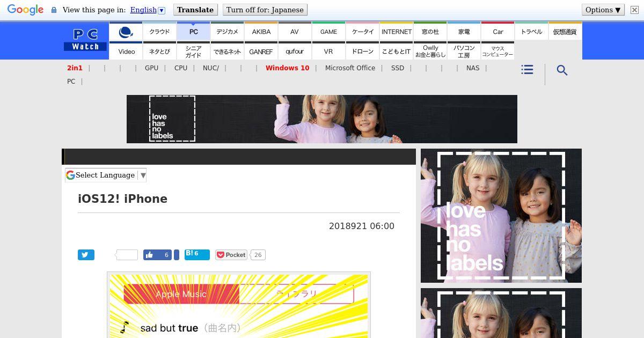
Task: Open the 仮想通貨 tab
Action: click(x=565, y=32)
